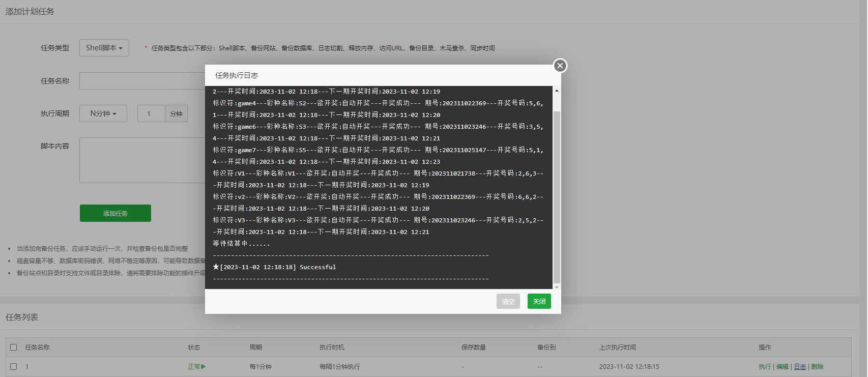Click the 分钟 unit label beside input
The width and height of the screenshot is (868, 377).
177,113
